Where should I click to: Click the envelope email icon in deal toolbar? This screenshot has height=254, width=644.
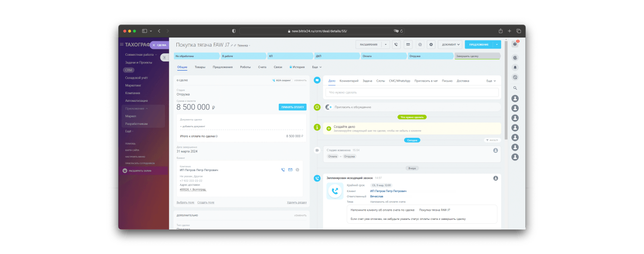coord(408,45)
